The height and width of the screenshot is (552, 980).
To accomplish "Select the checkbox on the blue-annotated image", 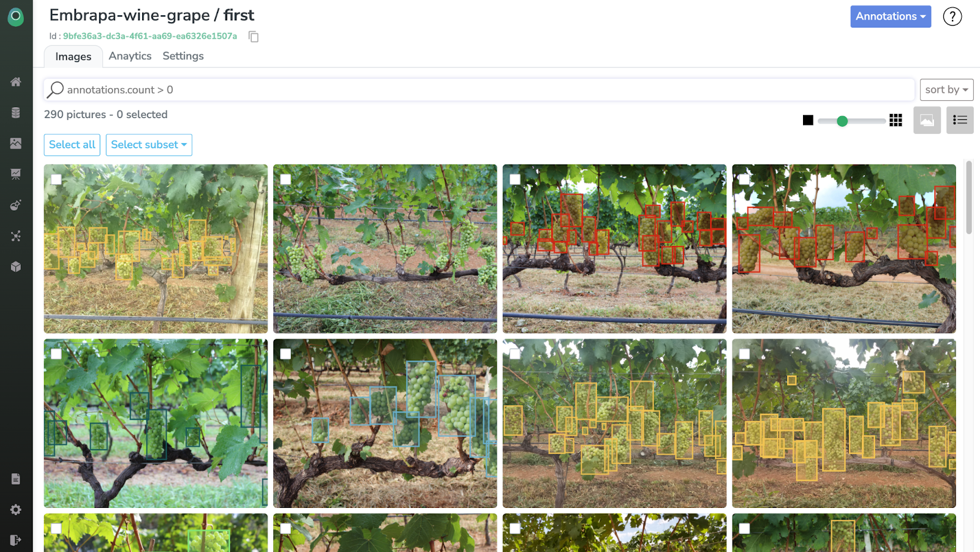I will coord(285,354).
